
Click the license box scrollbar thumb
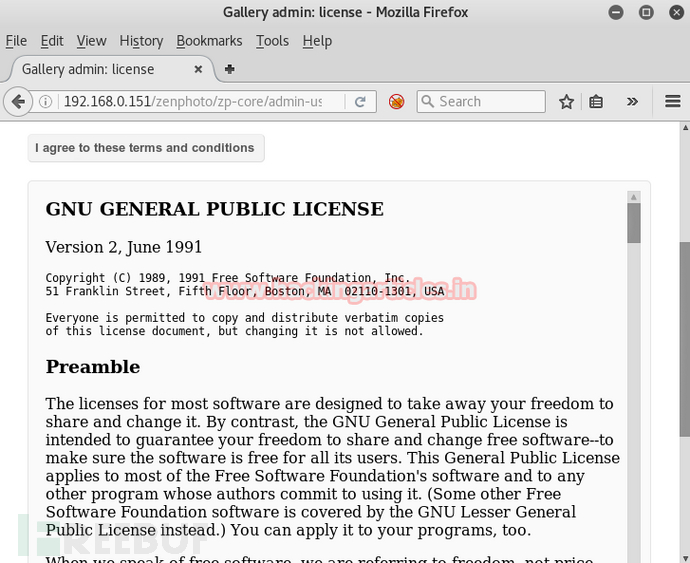[x=634, y=223]
